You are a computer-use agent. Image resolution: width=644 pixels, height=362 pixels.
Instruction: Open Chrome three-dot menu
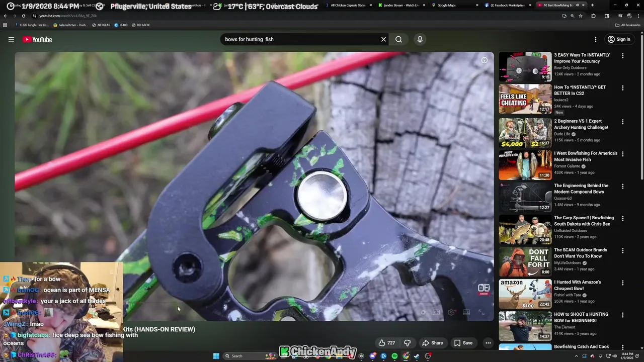pyautogui.click(x=638, y=16)
